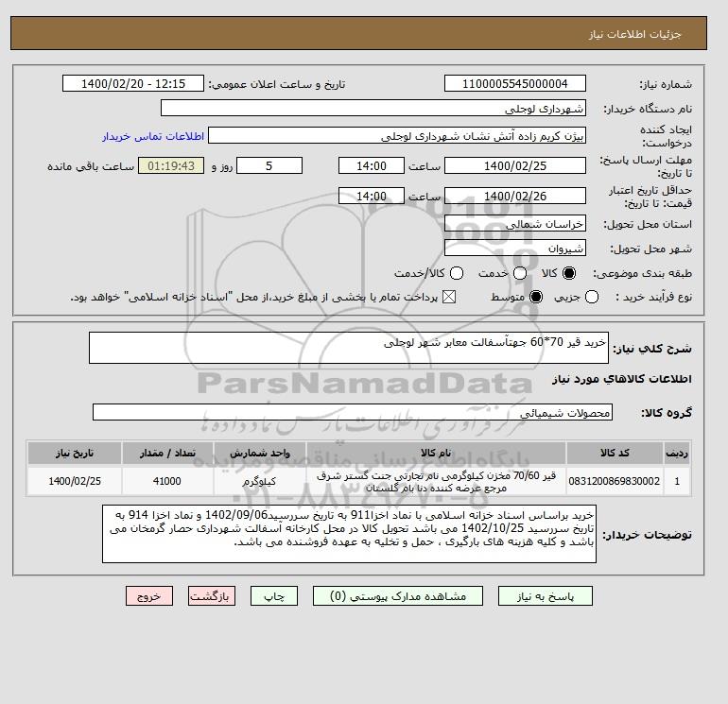Click the تعداد / مقدار column header
The height and width of the screenshot is (704, 728).
(x=167, y=453)
